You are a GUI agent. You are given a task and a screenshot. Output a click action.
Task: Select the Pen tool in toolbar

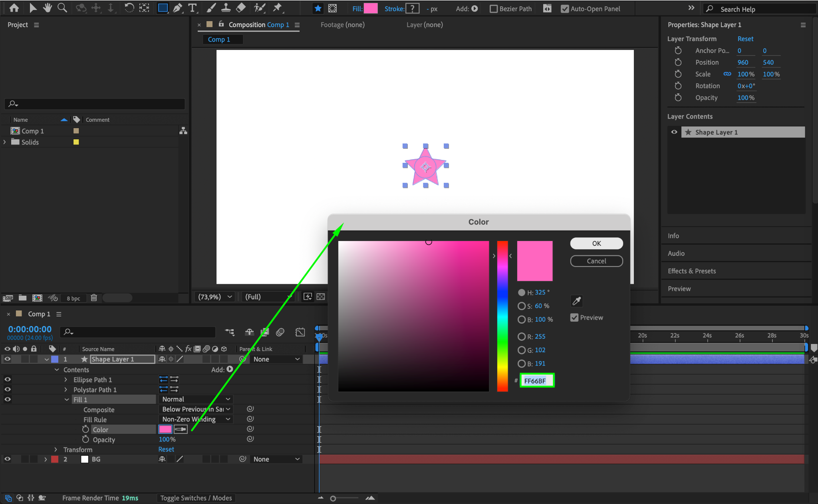[x=178, y=8]
